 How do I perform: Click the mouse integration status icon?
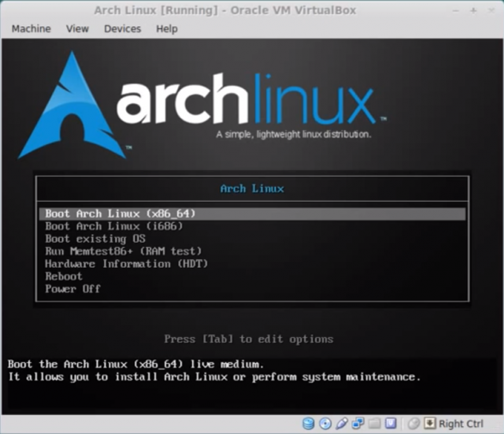(413, 424)
